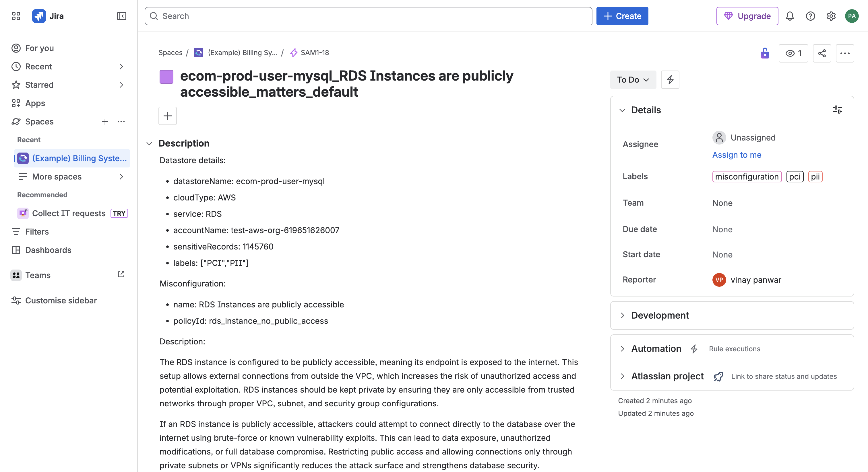Open the notifications bell icon
Viewport: 868px width, 472px height.
(789, 16)
